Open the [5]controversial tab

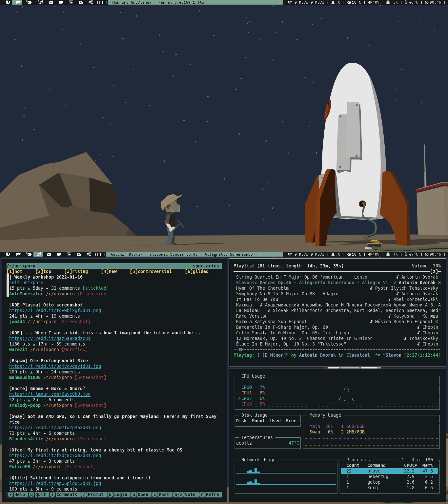(151, 271)
